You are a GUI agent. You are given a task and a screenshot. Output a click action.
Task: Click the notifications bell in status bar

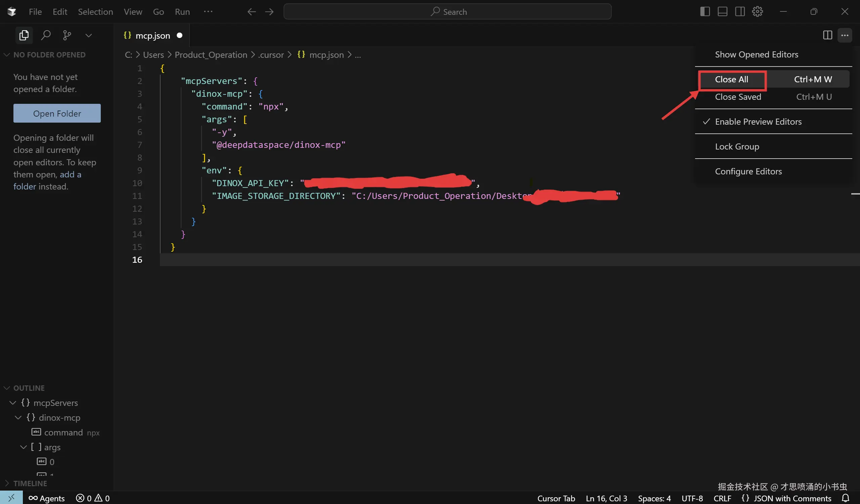click(845, 498)
